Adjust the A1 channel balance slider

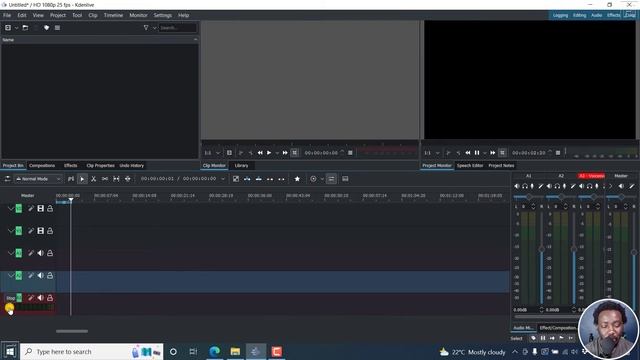tap(529, 197)
